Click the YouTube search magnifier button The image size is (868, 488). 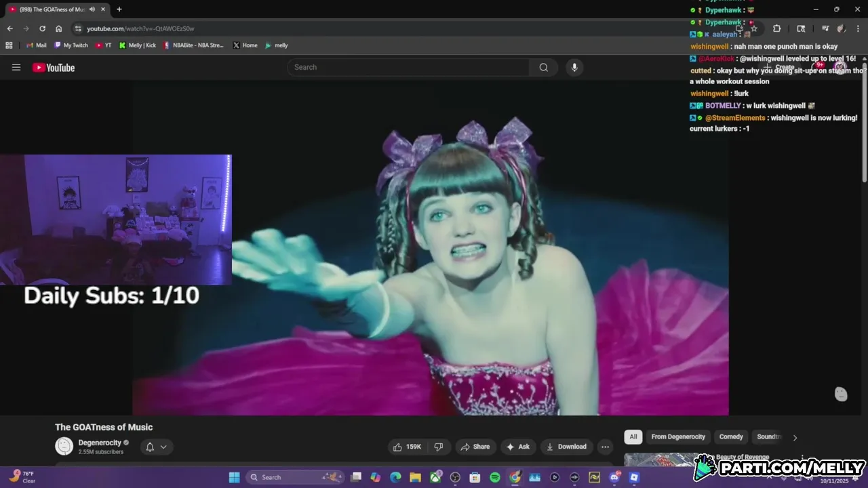click(x=544, y=67)
